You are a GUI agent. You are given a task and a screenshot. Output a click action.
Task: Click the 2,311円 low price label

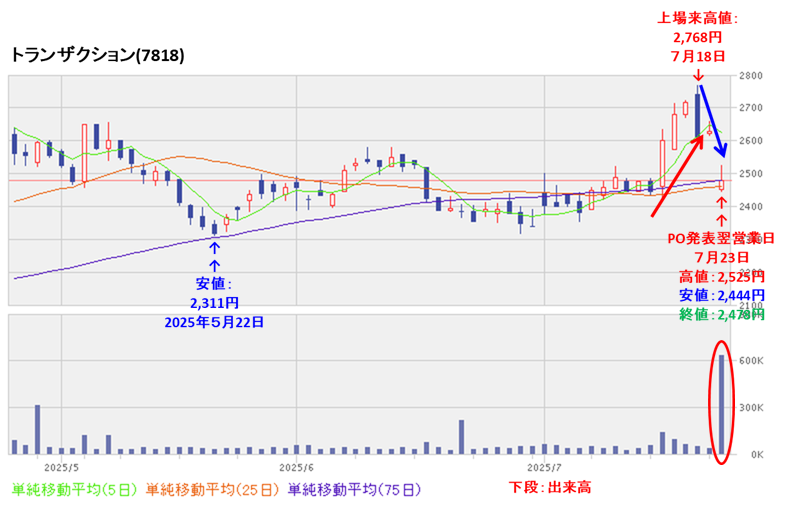pyautogui.click(x=214, y=303)
